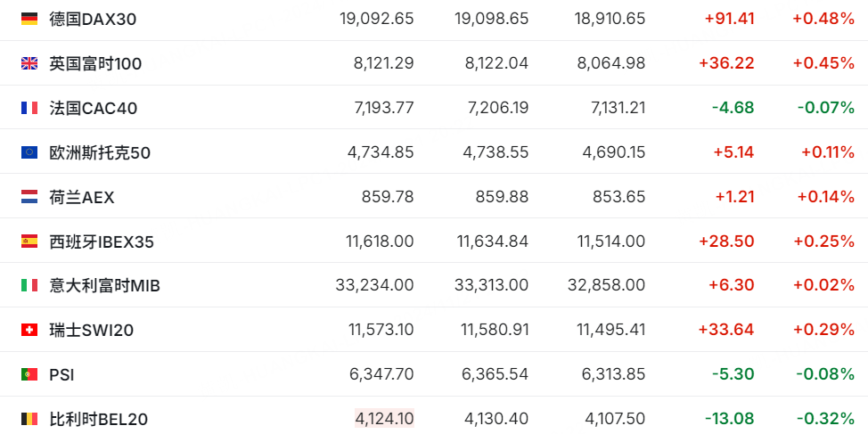
Task: Click the Spanish flag icon
Action: (29, 241)
